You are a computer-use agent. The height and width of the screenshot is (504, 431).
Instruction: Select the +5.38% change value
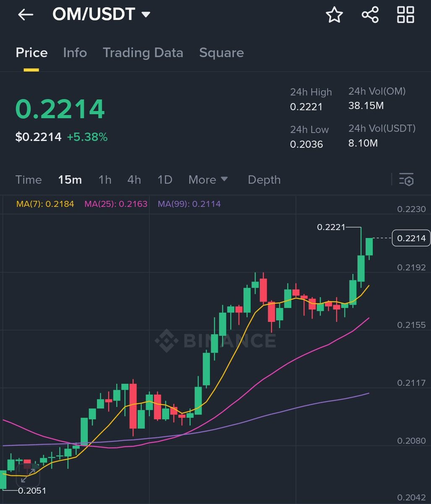[x=87, y=137]
